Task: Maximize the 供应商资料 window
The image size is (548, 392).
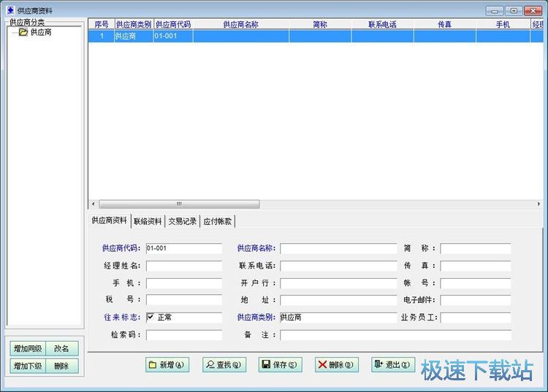Action: point(514,11)
